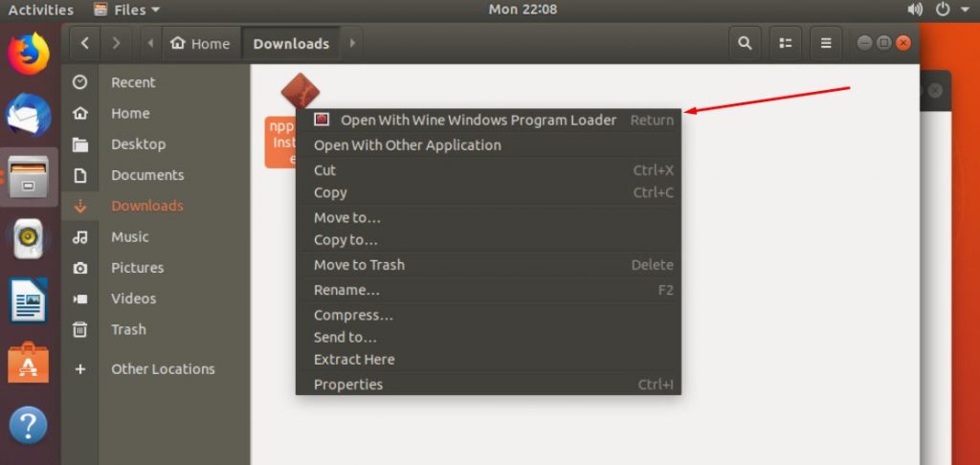Image resolution: width=980 pixels, height=465 pixels.
Task: Launch Thunderbird mail from the dock
Action: 29,115
